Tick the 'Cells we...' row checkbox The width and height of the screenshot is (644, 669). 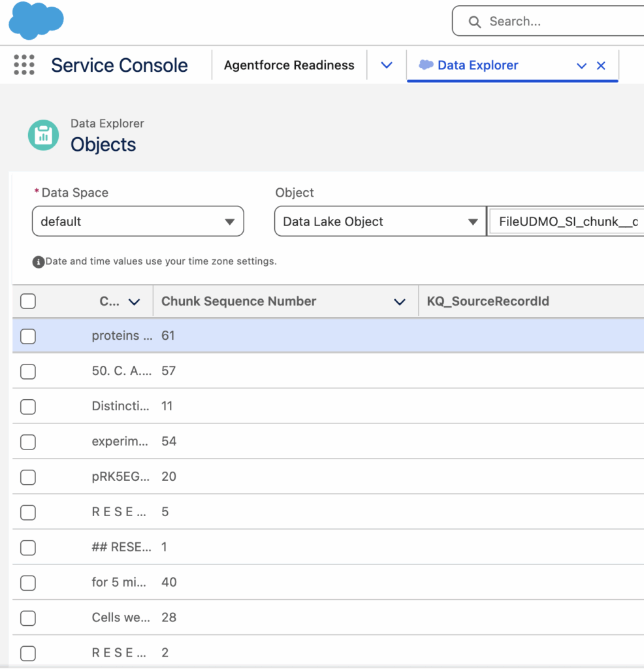(28, 618)
